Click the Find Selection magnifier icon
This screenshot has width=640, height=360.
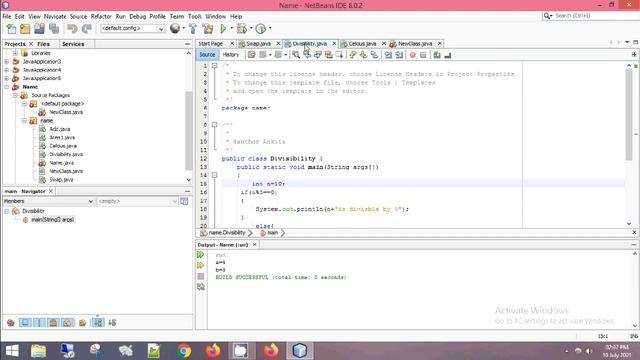pyautogui.click(x=296, y=55)
